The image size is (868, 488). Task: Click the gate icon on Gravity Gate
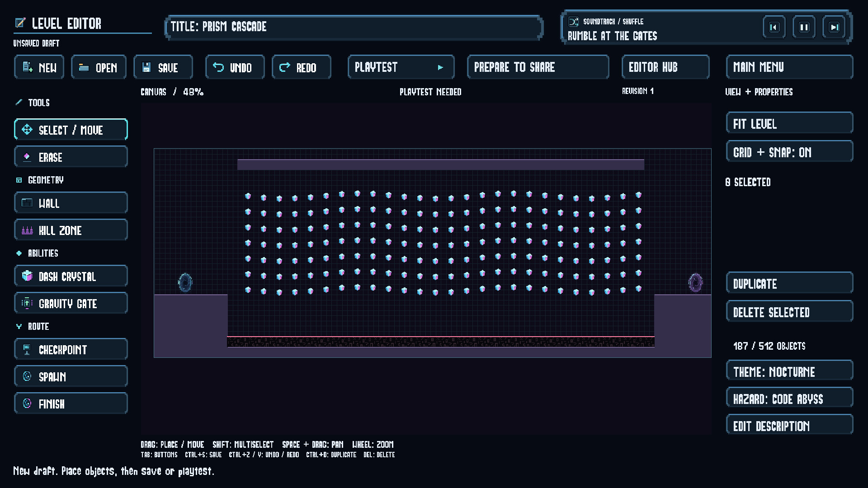point(27,303)
